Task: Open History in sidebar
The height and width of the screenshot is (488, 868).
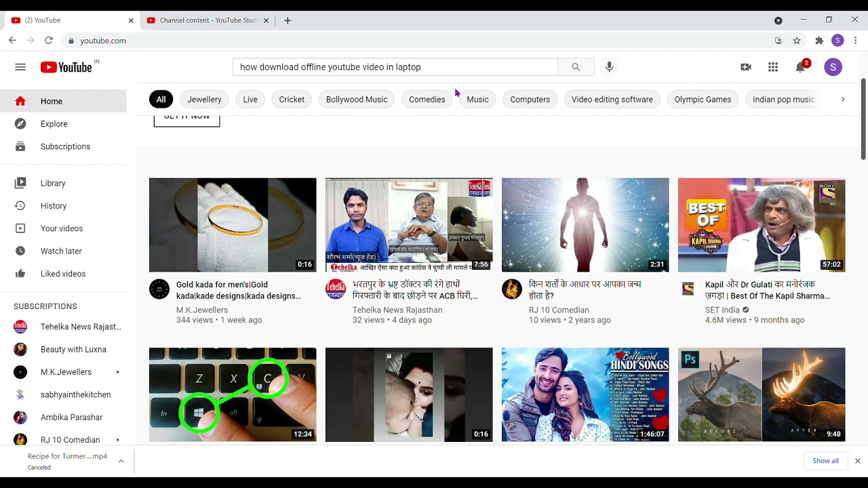Action: pos(63,206)
